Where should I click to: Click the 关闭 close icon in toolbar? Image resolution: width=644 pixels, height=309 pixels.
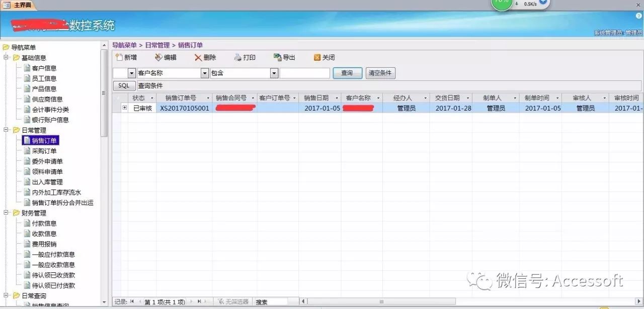pos(317,57)
